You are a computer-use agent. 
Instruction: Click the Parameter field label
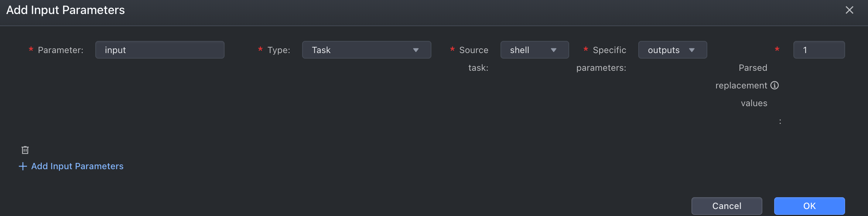[x=61, y=50]
